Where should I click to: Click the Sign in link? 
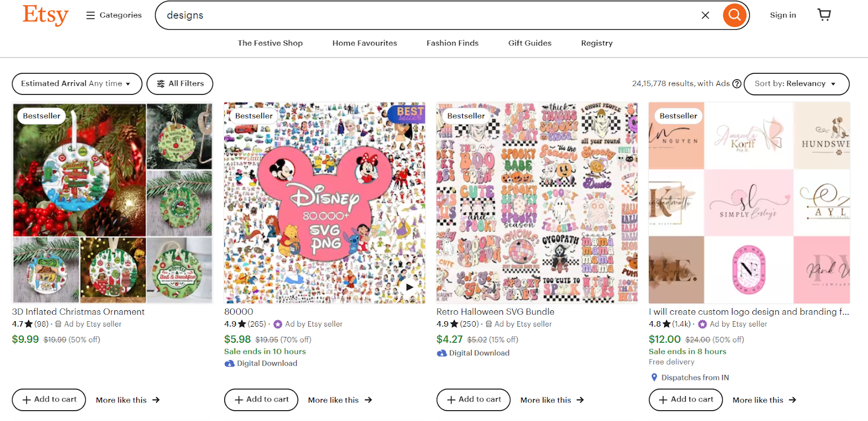click(x=783, y=15)
